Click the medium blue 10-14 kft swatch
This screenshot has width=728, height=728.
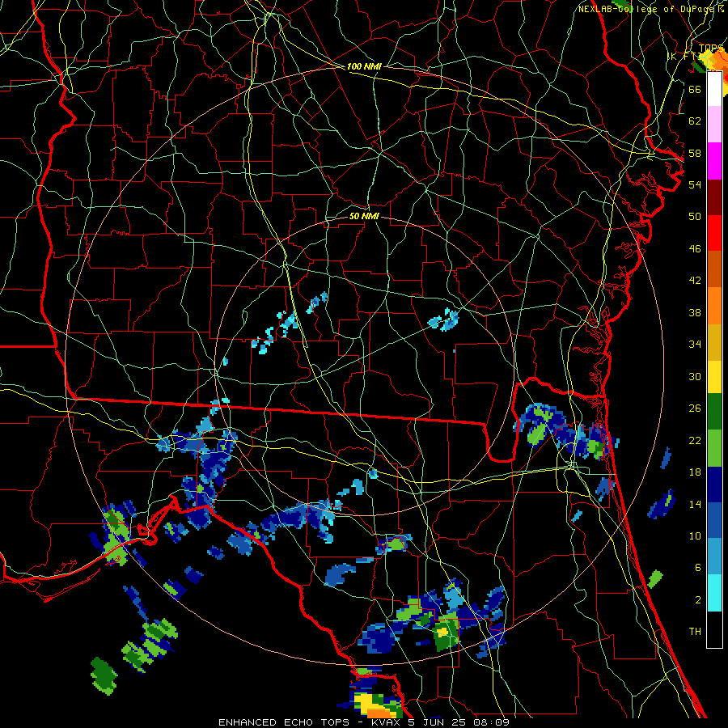(714, 520)
